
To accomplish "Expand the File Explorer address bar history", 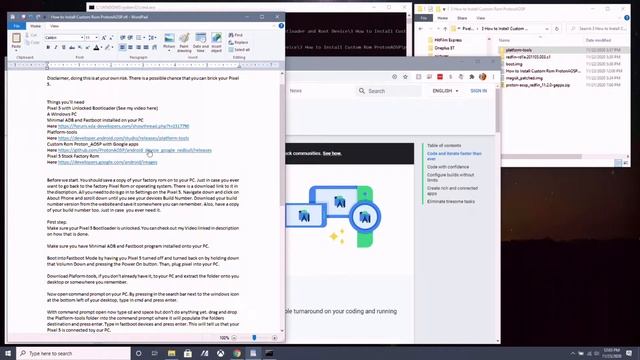I will pyautogui.click(x=547, y=29).
